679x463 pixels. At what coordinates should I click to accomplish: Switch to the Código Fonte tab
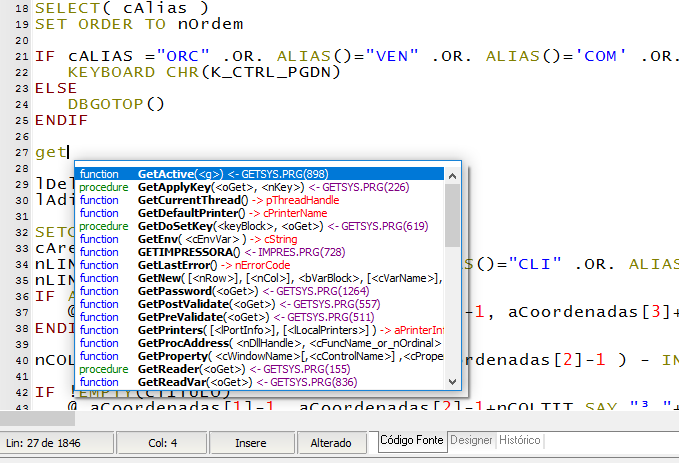point(412,440)
